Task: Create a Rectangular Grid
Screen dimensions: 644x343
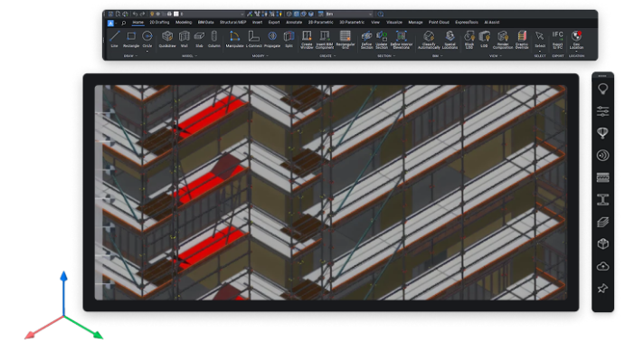Action: [346, 40]
